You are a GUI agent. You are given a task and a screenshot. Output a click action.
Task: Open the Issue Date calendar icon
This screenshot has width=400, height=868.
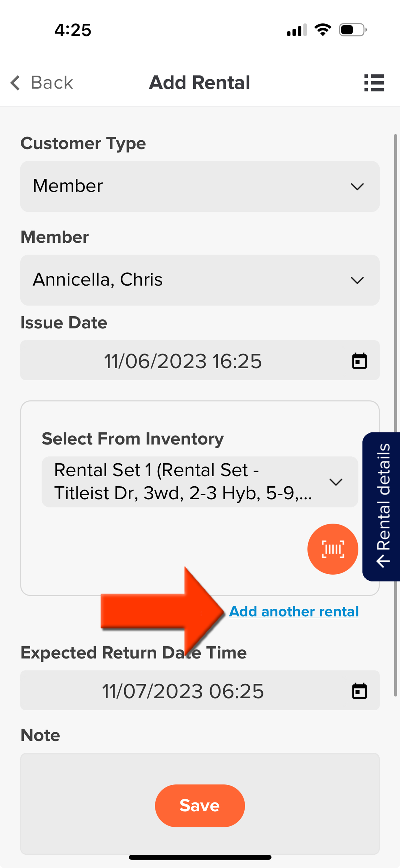click(359, 361)
